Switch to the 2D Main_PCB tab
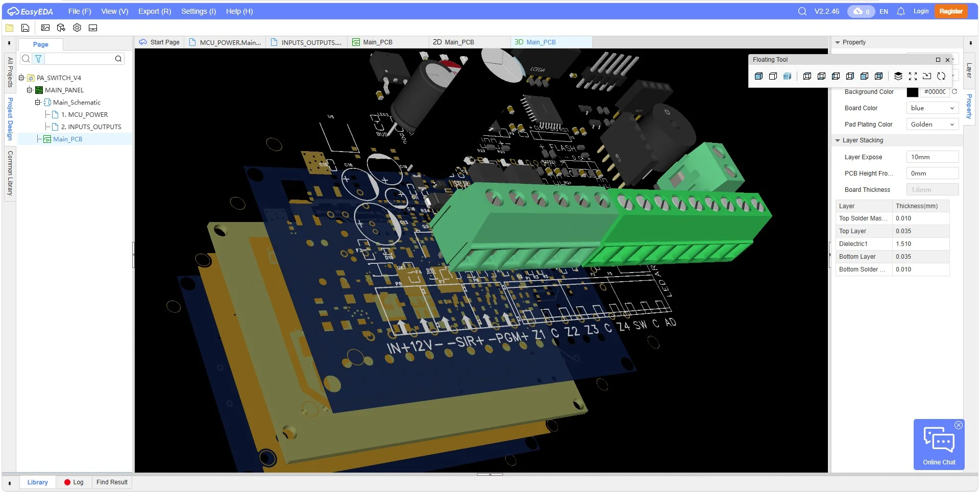 coord(458,42)
